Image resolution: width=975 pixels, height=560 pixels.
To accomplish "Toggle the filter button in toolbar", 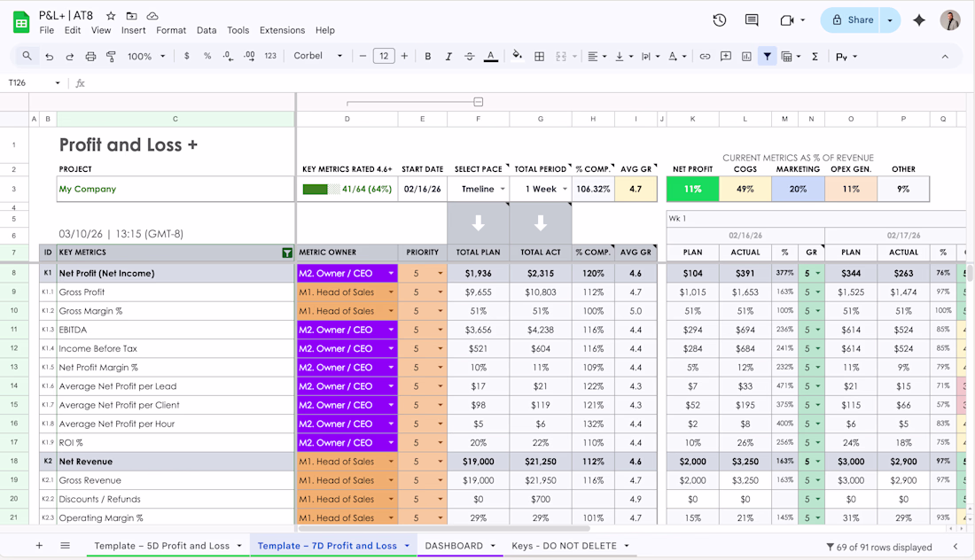I will point(767,57).
